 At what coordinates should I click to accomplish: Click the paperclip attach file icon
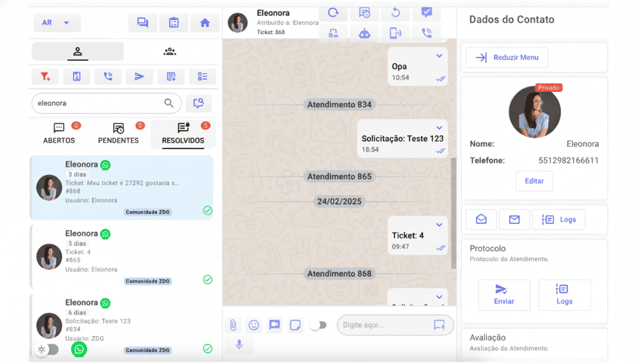point(233,325)
